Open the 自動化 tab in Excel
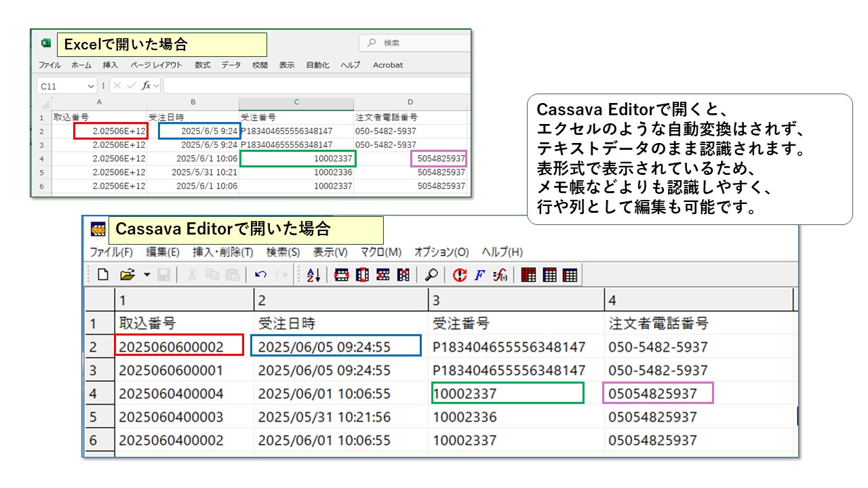Image resolution: width=868 pixels, height=488 pixels. [x=317, y=65]
